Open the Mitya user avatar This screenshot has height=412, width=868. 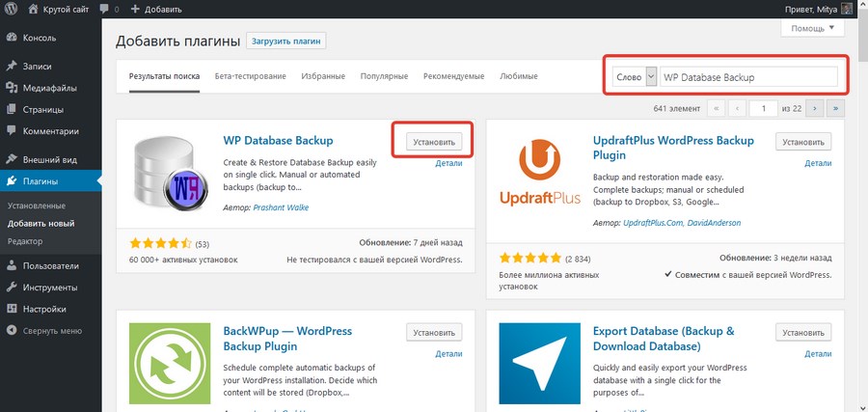(x=847, y=9)
